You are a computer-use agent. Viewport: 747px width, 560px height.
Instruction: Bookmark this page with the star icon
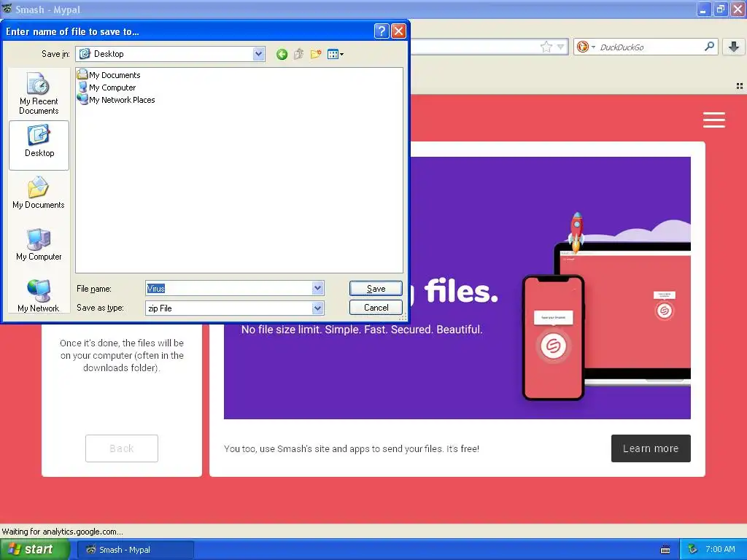click(x=546, y=47)
